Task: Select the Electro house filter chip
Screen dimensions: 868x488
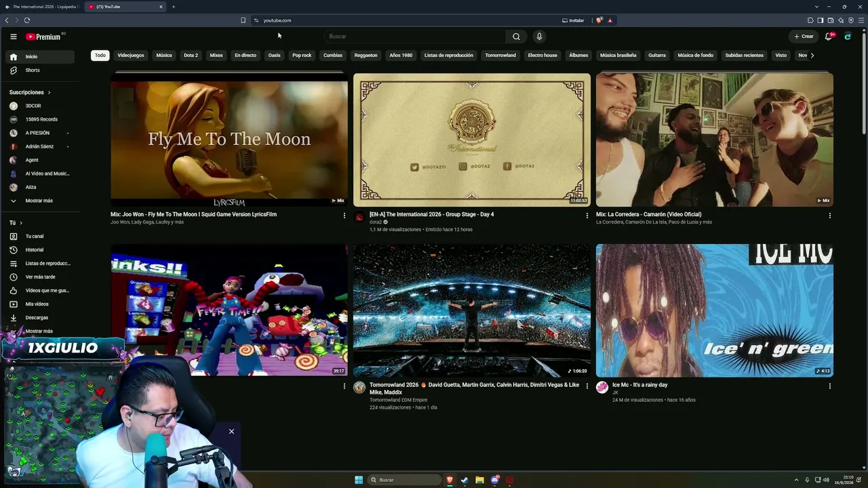Action: point(542,56)
